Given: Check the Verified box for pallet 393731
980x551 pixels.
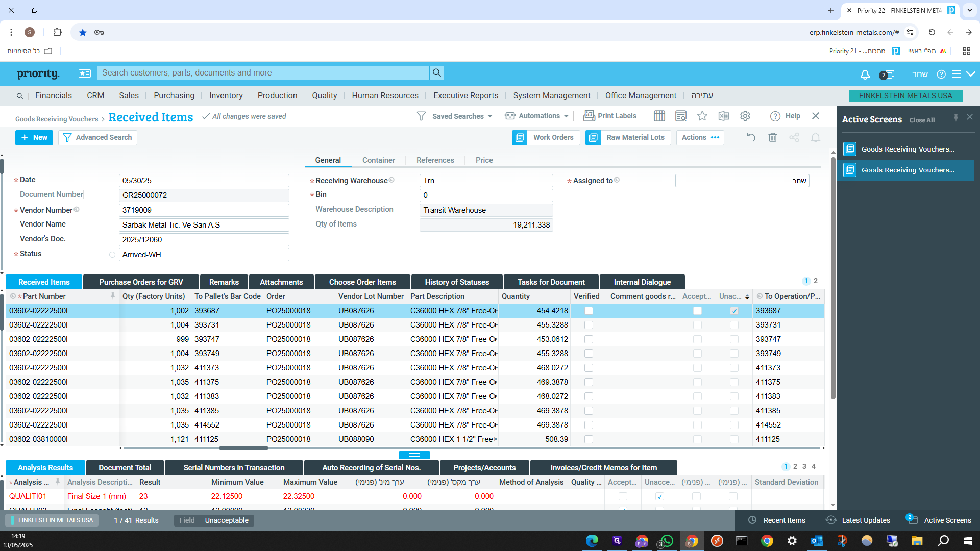Looking at the screenshot, I should coord(589,325).
